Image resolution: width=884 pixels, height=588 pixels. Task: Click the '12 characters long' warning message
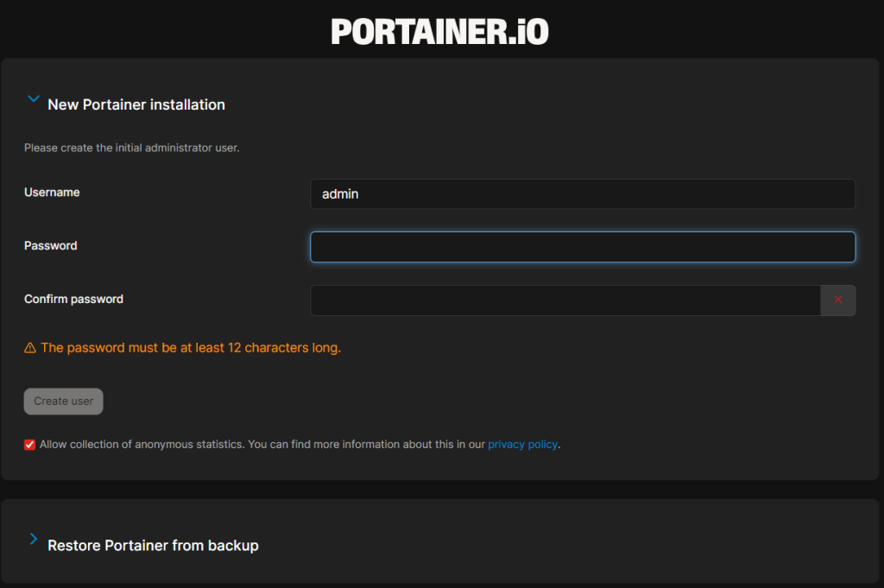pyautogui.click(x=191, y=348)
